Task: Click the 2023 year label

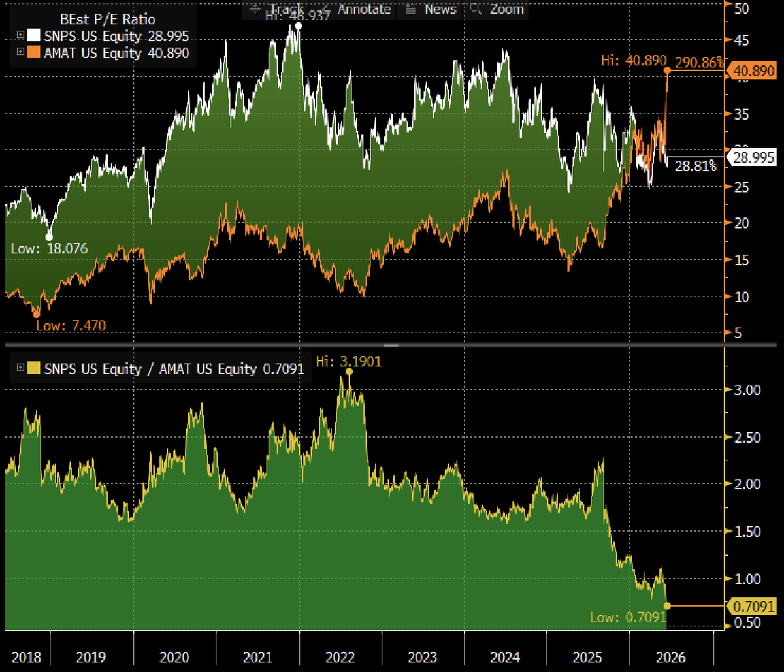Action: [423, 657]
